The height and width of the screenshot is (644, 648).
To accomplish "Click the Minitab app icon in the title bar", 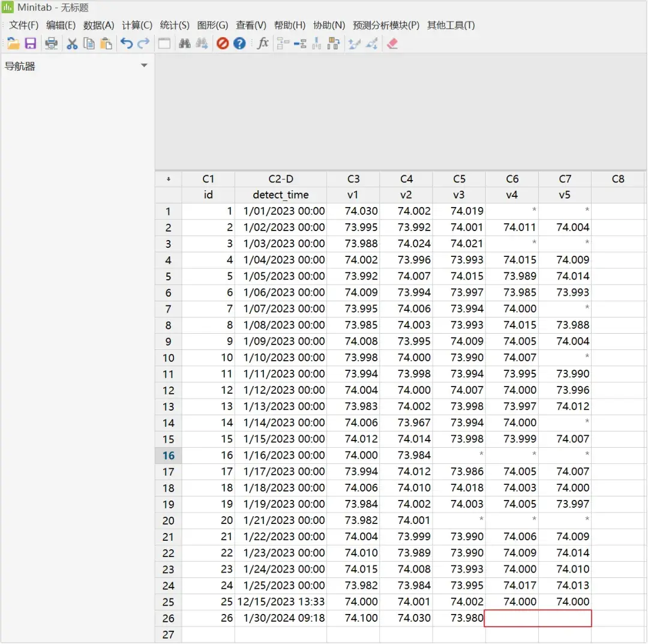I will click(x=7, y=7).
